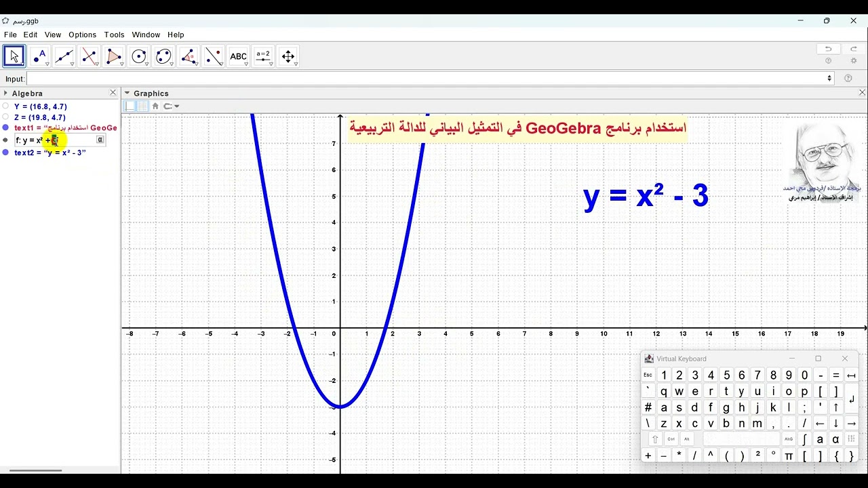This screenshot has height=488, width=868.
Task: Click the Enter key on Virtual Keyboard
Action: pos(852,399)
